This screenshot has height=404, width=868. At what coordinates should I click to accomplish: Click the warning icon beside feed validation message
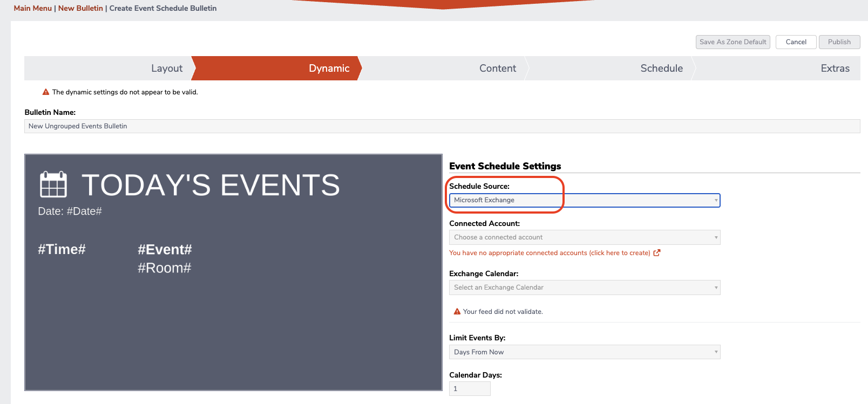tap(457, 312)
